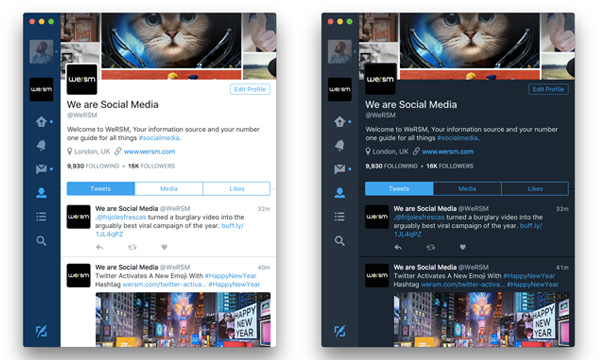Open www.wersm.com link in light window
The image size is (600, 360).
point(149,151)
